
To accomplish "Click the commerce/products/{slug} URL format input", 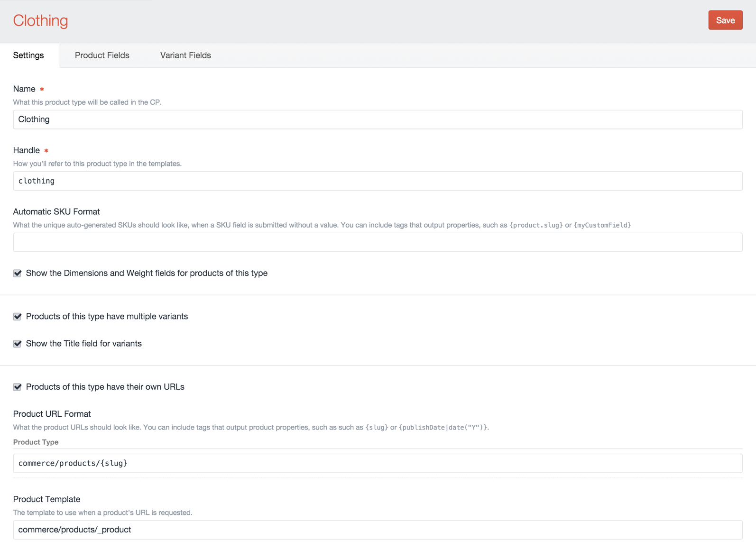I will click(377, 463).
